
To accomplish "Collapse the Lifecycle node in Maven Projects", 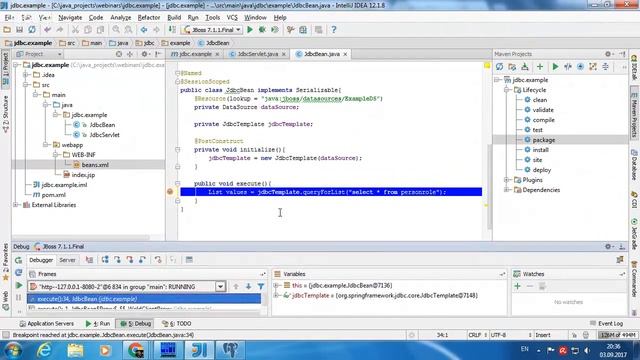I will (507, 90).
